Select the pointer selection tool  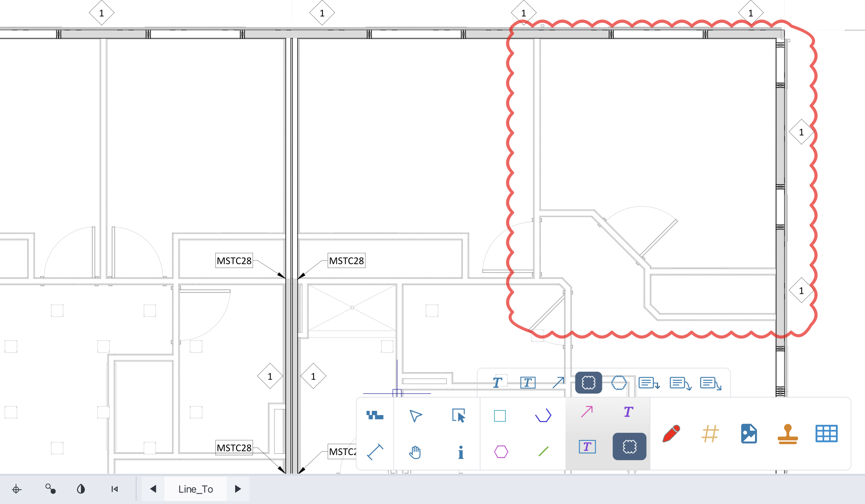[415, 416]
